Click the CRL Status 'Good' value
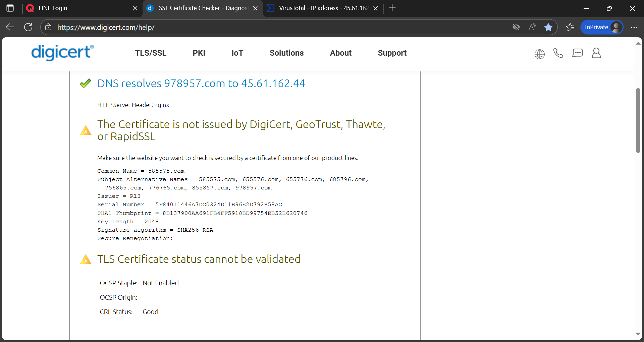644x342 pixels. pos(150,312)
